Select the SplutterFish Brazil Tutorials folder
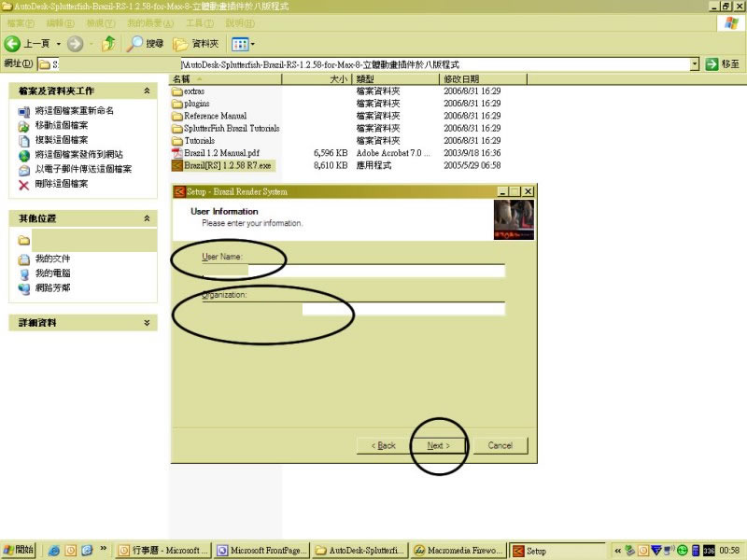This screenshot has height=560, width=747. [x=232, y=128]
